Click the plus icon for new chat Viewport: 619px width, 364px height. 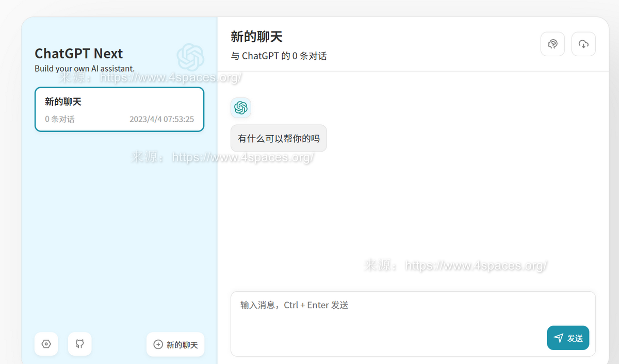[x=158, y=344]
